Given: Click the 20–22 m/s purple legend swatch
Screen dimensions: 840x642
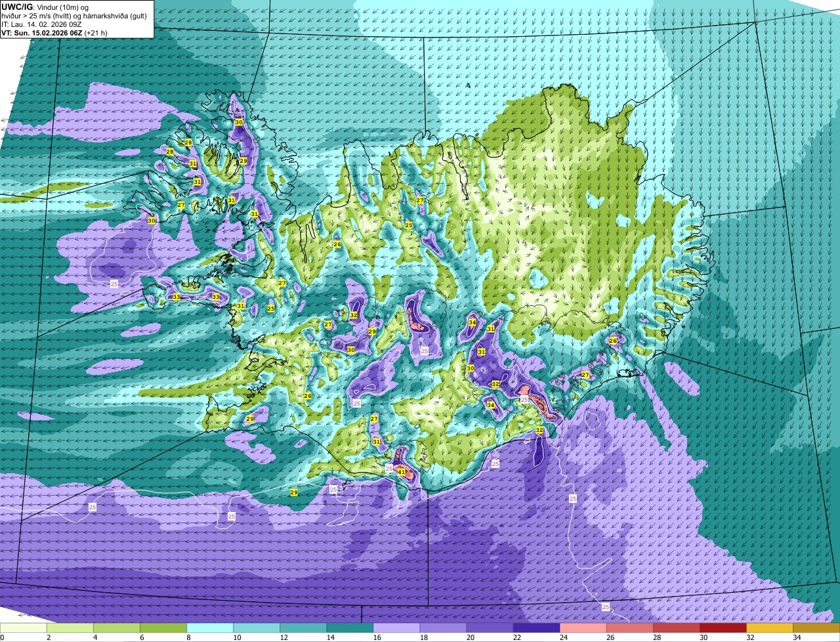Looking at the screenshot, I should point(490,628).
